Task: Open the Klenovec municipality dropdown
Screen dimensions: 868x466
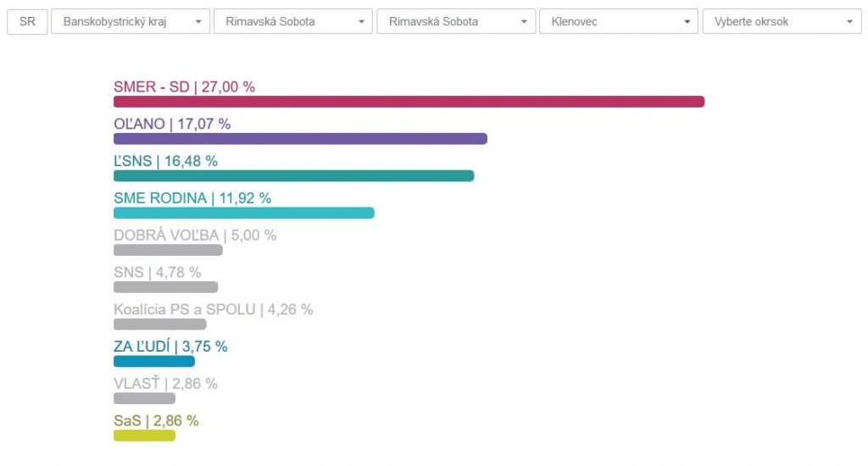Action: (x=619, y=22)
